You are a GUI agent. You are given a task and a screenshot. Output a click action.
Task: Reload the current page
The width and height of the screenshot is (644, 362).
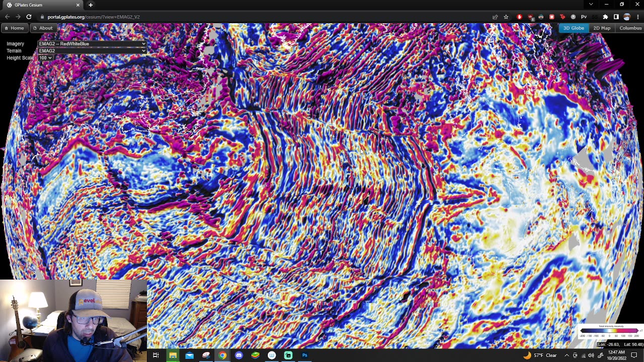[x=29, y=17]
